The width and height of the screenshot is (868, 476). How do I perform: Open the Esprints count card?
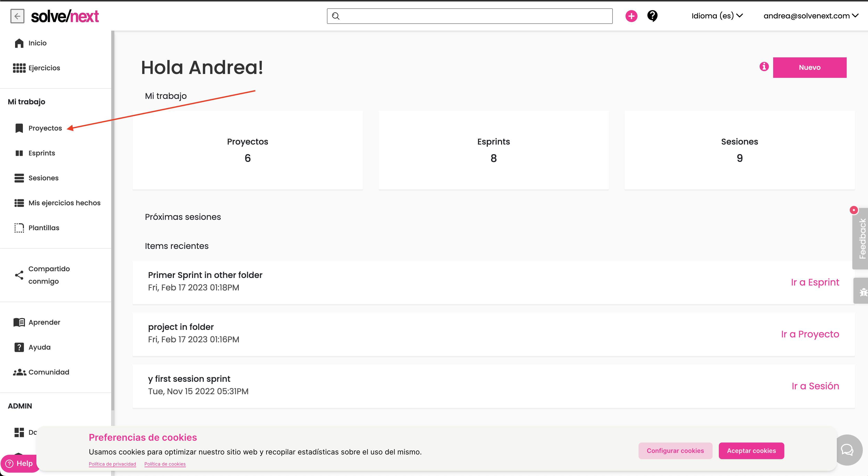pyautogui.click(x=493, y=150)
